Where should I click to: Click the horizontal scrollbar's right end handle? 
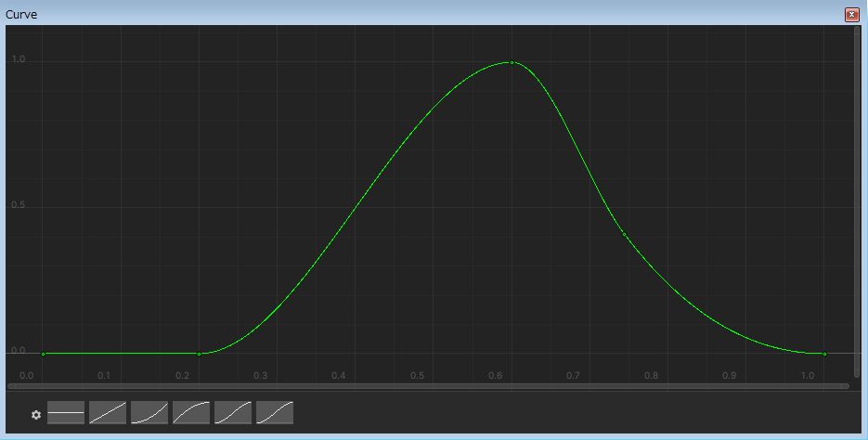(x=846, y=386)
